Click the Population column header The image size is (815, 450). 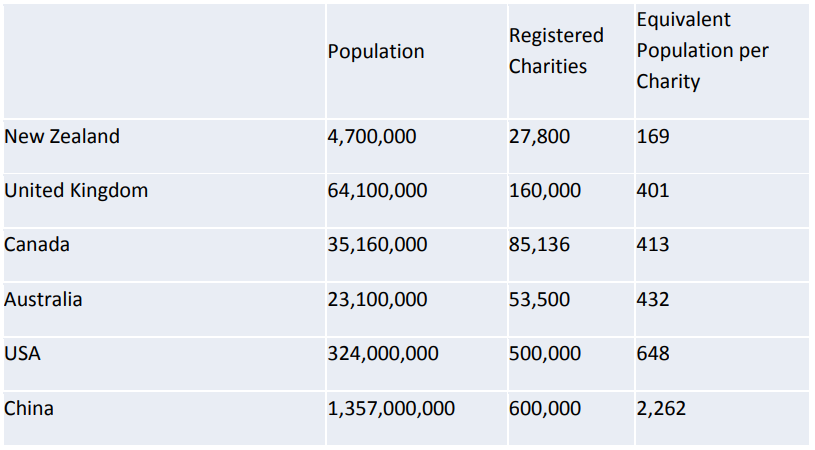(x=376, y=51)
